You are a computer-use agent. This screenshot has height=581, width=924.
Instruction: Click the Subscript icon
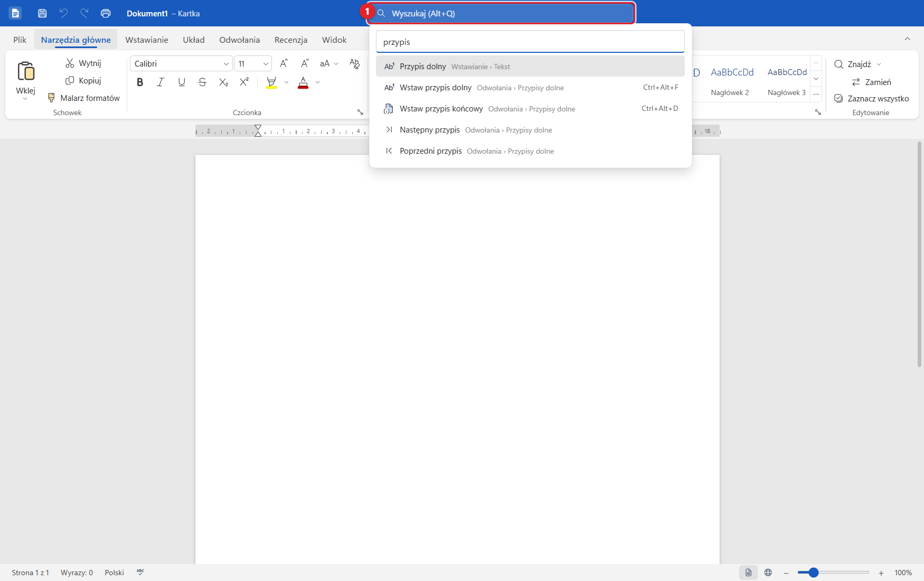(223, 82)
